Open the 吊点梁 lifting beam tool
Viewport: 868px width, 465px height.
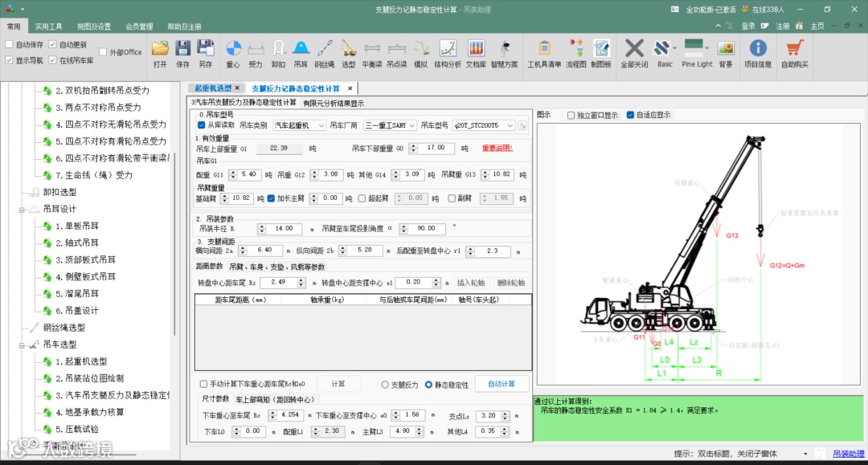click(x=397, y=54)
